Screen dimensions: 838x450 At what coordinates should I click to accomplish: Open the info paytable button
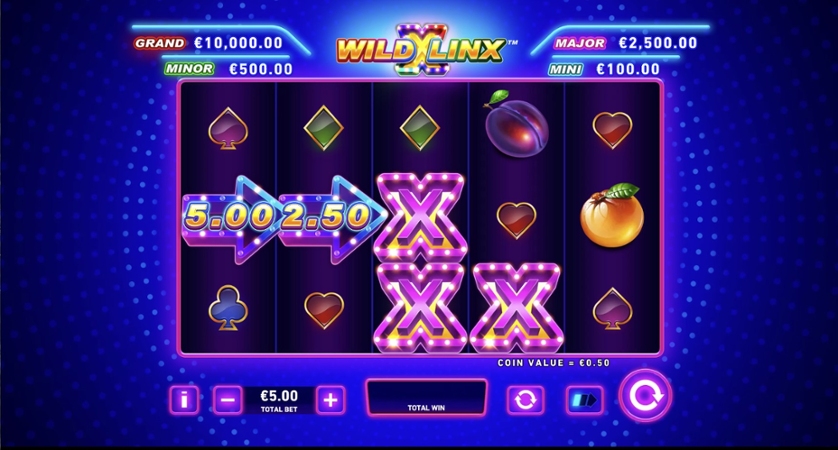(184, 399)
